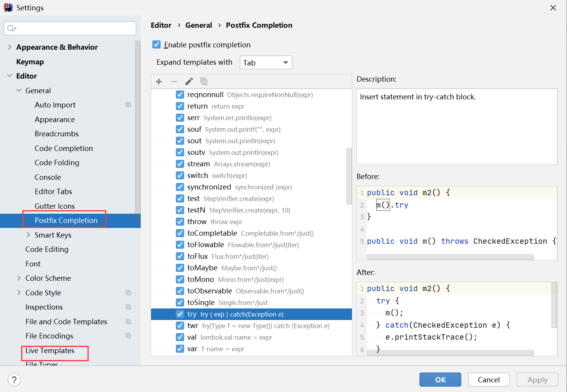Screen dimensions: 567x392
Task: Click Editor in the breadcrumb
Action: [x=161, y=25]
